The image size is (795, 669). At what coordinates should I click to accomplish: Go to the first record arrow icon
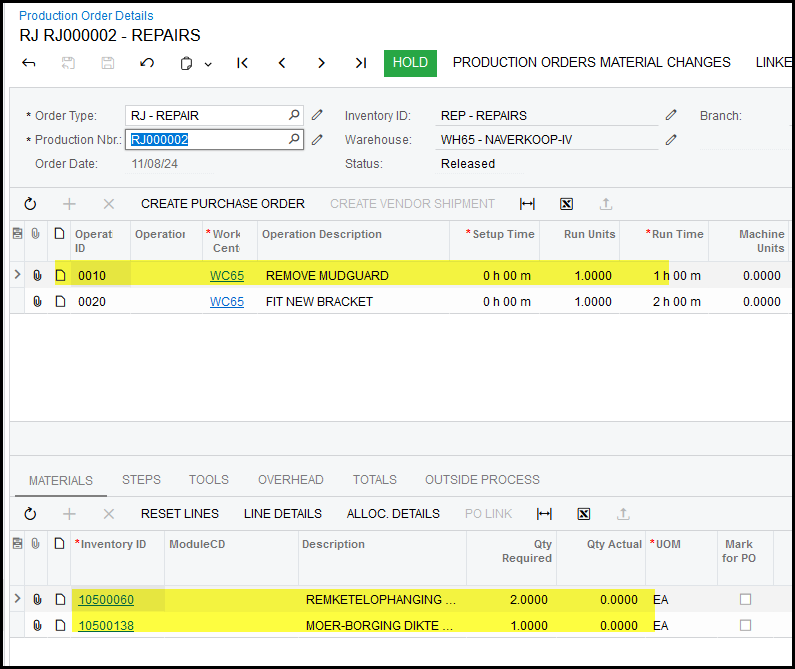(242, 63)
